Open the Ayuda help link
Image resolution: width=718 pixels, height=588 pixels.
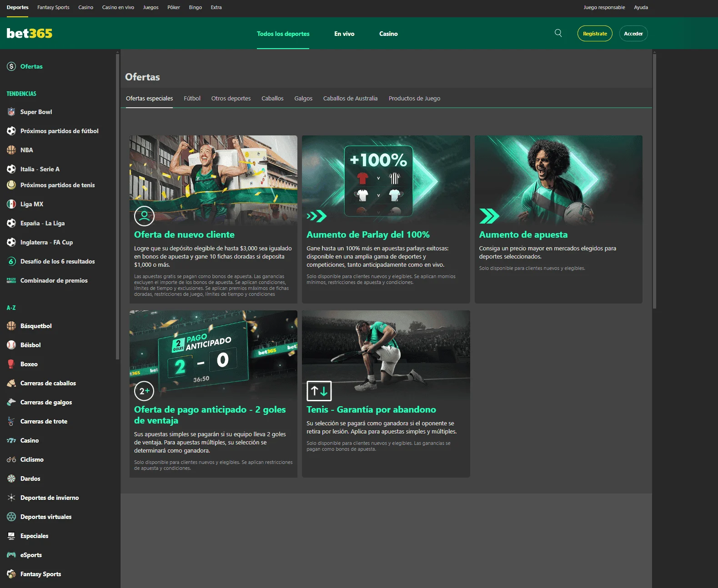coord(641,7)
